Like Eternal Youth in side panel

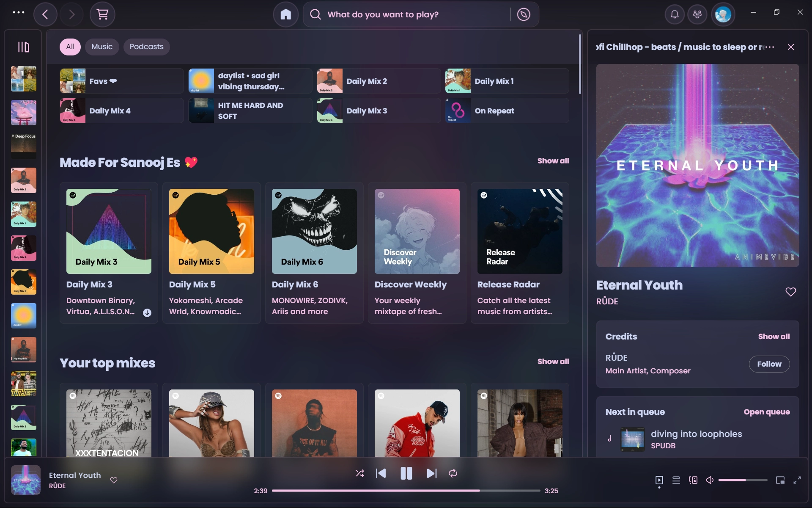pos(790,292)
